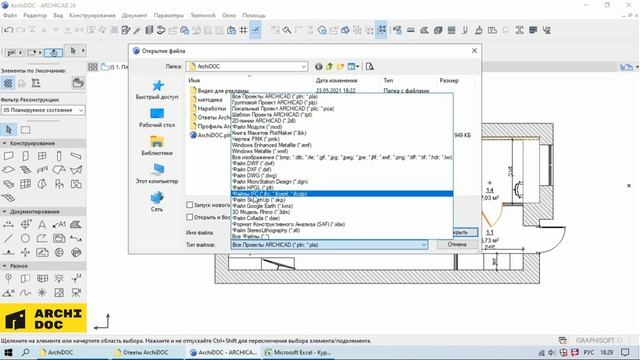Click the Undo arrow in main toolbar
Image resolution: width=640 pixels, height=360 pixels.
coord(8,30)
